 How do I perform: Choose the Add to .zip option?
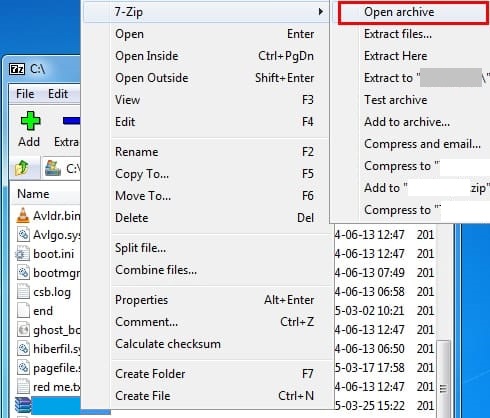click(427, 188)
